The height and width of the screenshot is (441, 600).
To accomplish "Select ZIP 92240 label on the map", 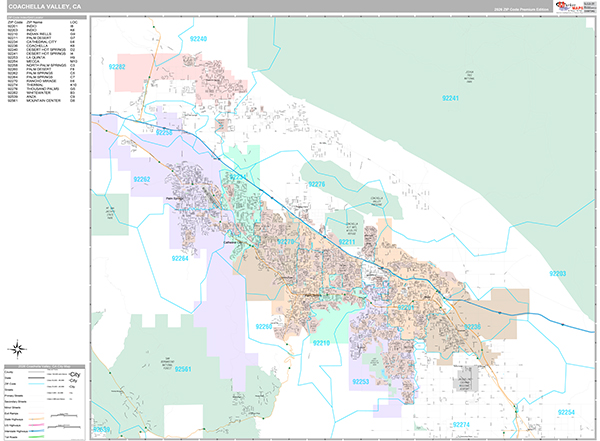I will point(198,39).
